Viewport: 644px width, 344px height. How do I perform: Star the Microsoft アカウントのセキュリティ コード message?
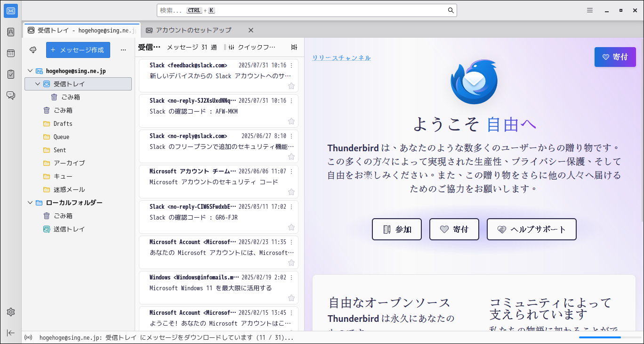[291, 192]
